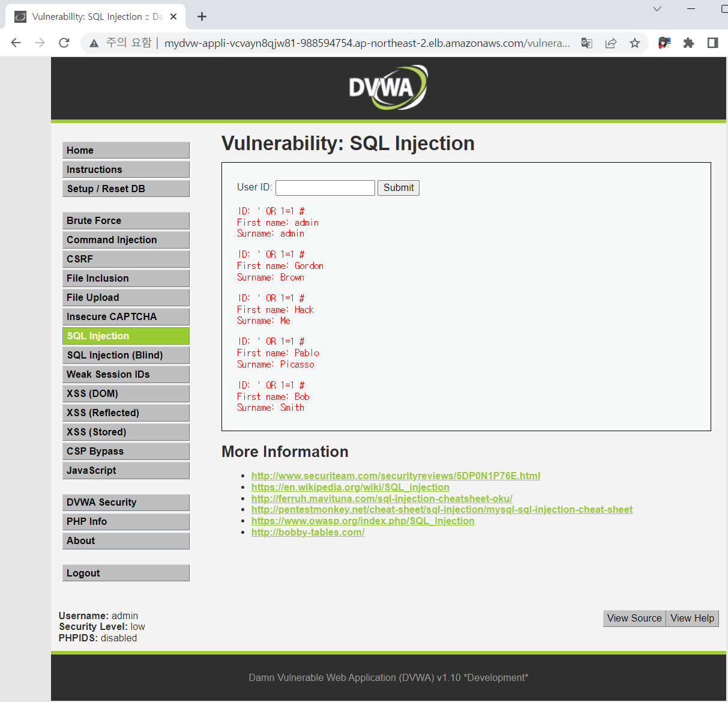Open the owasp.org SQL_Injection link
The image size is (728, 702).
[x=362, y=521]
